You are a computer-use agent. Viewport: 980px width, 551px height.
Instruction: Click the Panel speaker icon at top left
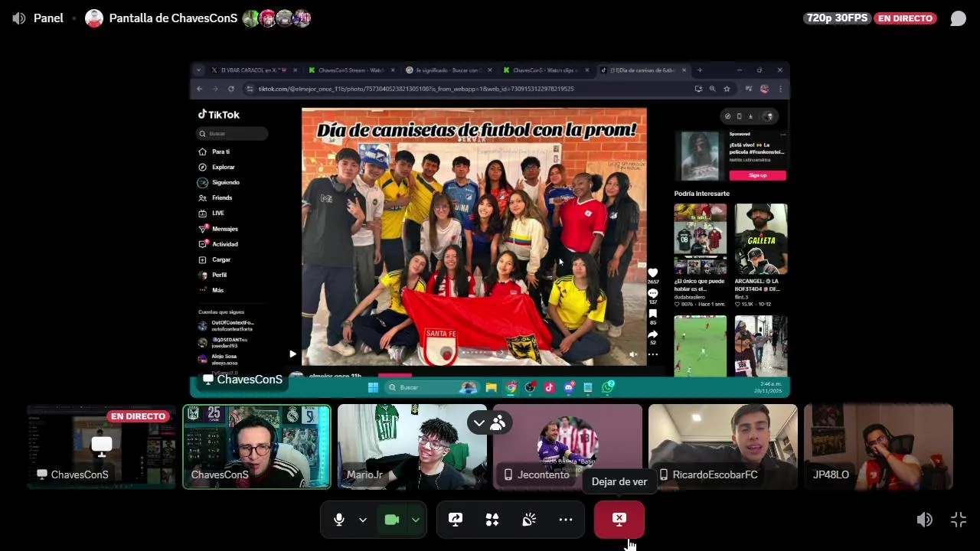[x=19, y=18]
